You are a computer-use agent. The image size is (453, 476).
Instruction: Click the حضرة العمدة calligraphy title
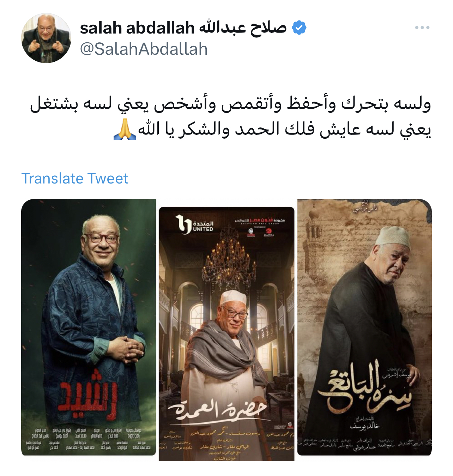217,411
